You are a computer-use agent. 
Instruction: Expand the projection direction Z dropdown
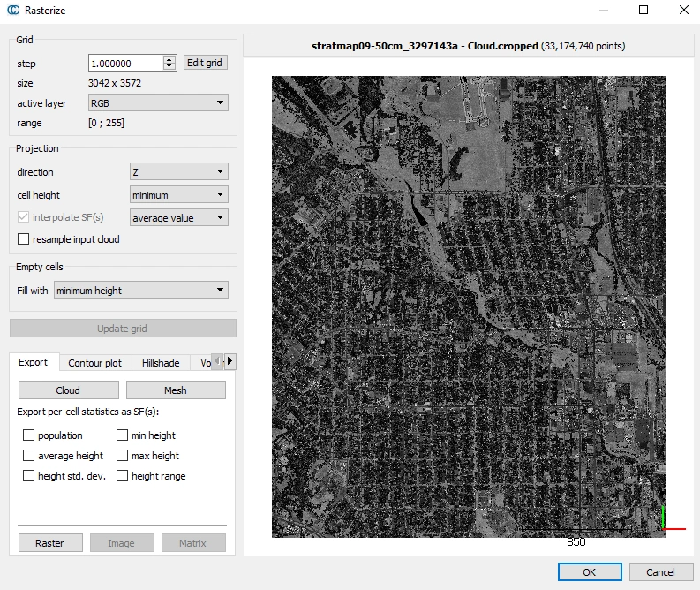(x=179, y=172)
